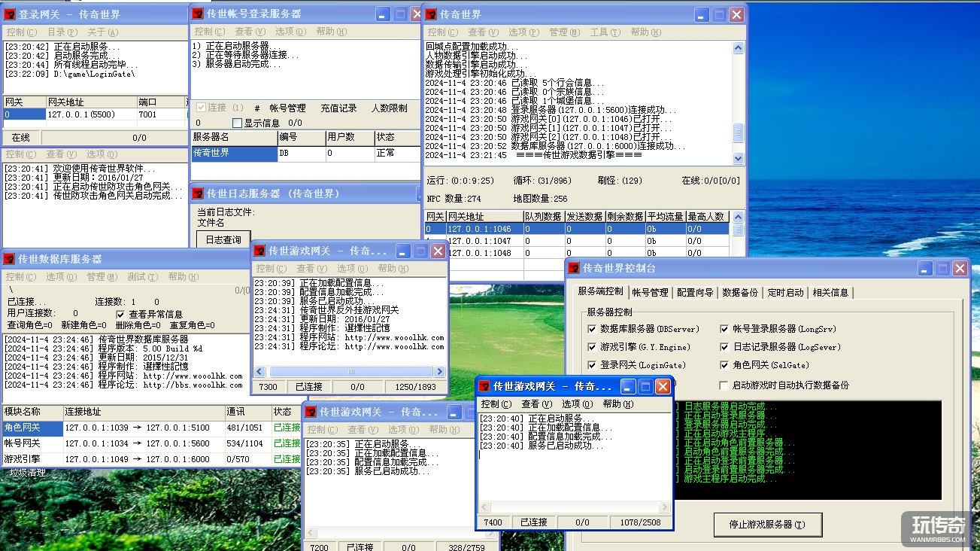Click 帐号管理 in the account login server window
This screenshot has height=551, width=980.
(x=288, y=108)
